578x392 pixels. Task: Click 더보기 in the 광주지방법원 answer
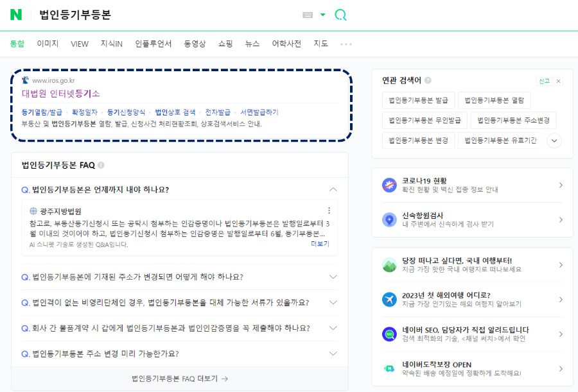[x=320, y=244]
